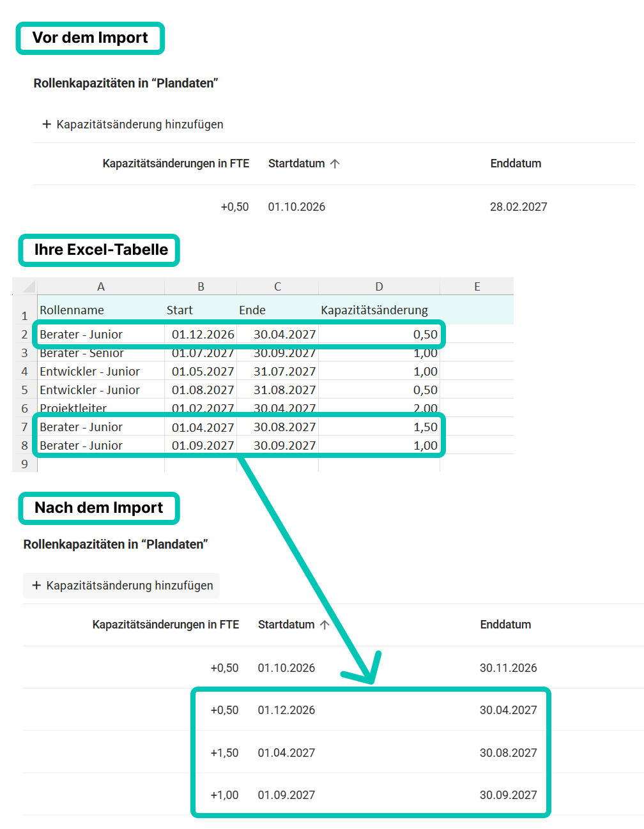644x829 pixels.
Task: Select Excel column D header
Action: pyautogui.click(x=379, y=287)
